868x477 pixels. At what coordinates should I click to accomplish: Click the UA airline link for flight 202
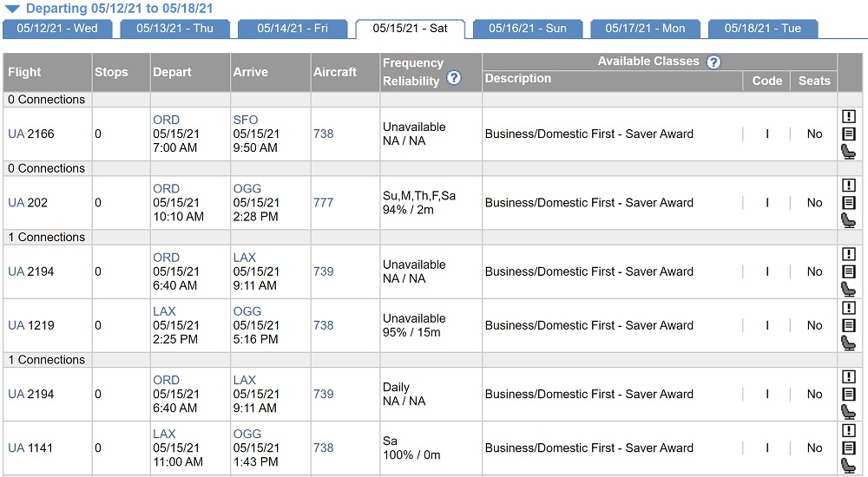pos(16,203)
